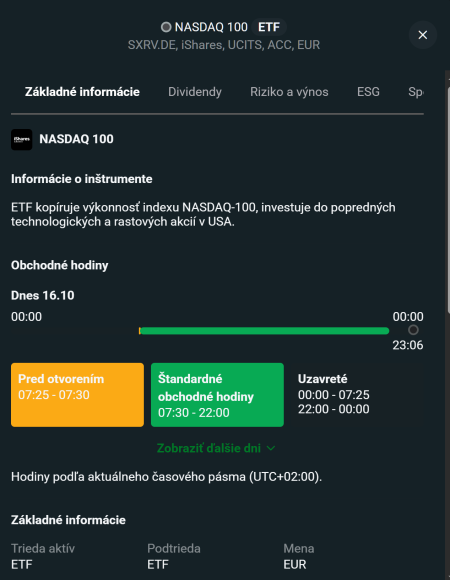Image resolution: width=450 pixels, height=580 pixels.
Task: Click the grey status dot beside NASDAQ 100 title
Action: tap(166, 27)
